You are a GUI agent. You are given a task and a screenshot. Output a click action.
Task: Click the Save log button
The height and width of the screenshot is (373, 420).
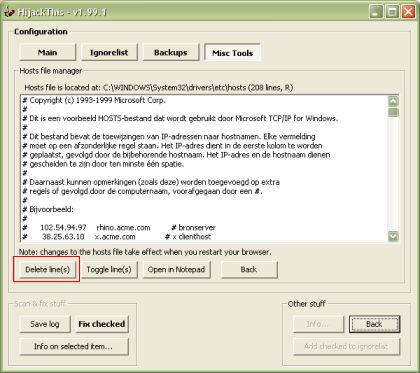(45, 324)
